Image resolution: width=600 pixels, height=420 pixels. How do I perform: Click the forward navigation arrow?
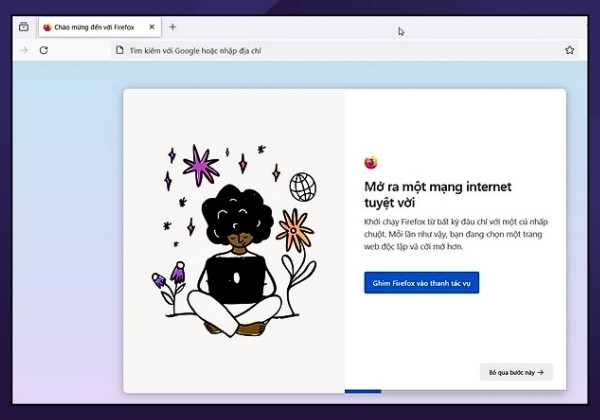click(24, 50)
